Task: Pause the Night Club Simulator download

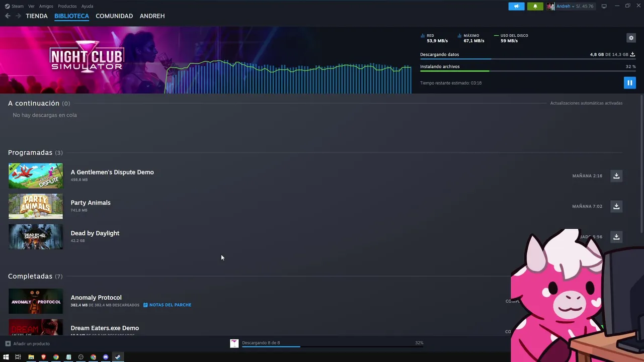Action: [629, 82]
